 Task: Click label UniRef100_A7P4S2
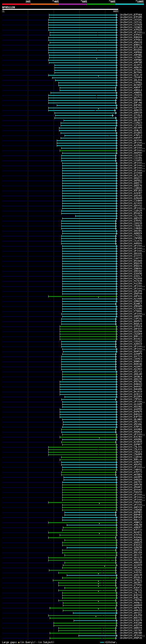[131, 35]
